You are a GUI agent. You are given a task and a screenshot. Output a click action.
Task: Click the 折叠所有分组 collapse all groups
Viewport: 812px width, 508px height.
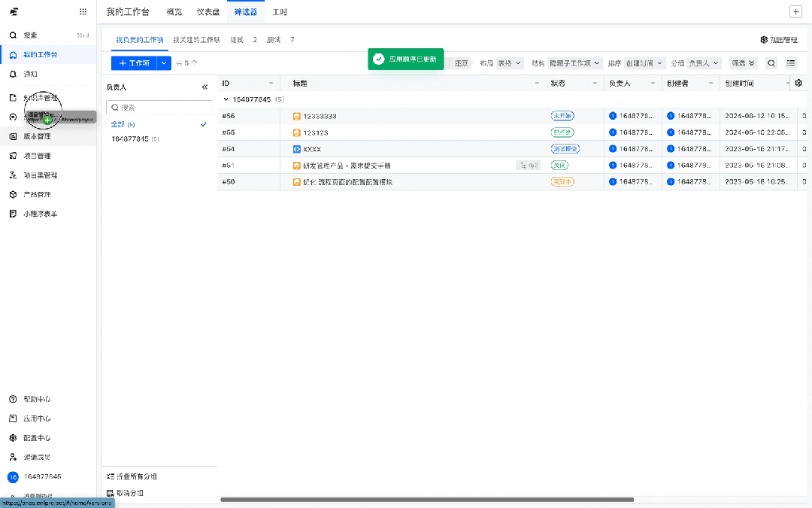tap(132, 476)
